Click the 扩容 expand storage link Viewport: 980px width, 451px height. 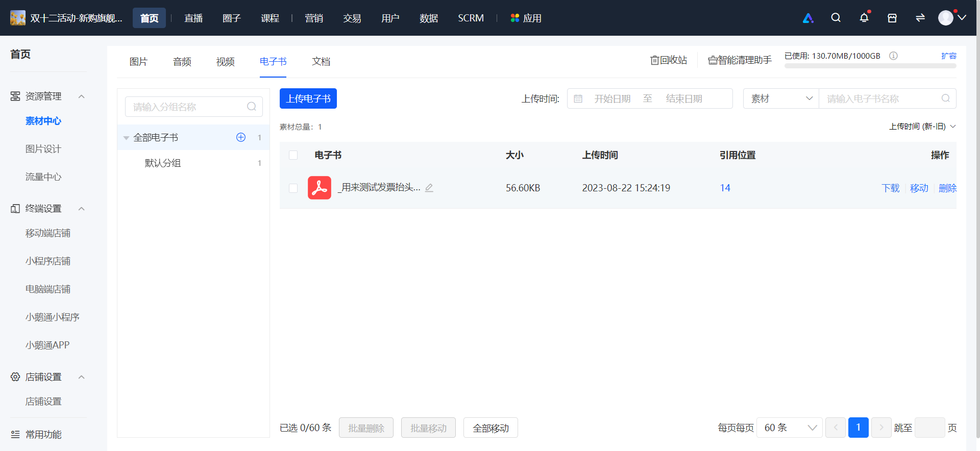pyautogui.click(x=949, y=56)
